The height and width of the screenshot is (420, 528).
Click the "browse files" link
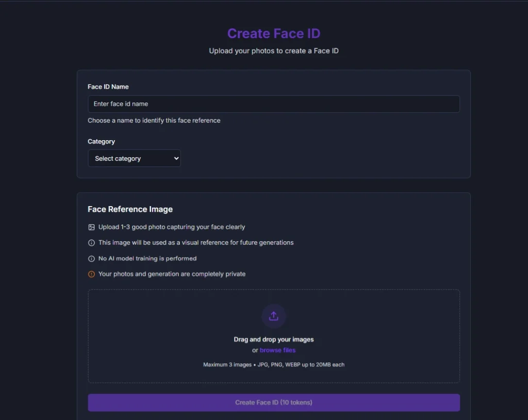pos(277,350)
